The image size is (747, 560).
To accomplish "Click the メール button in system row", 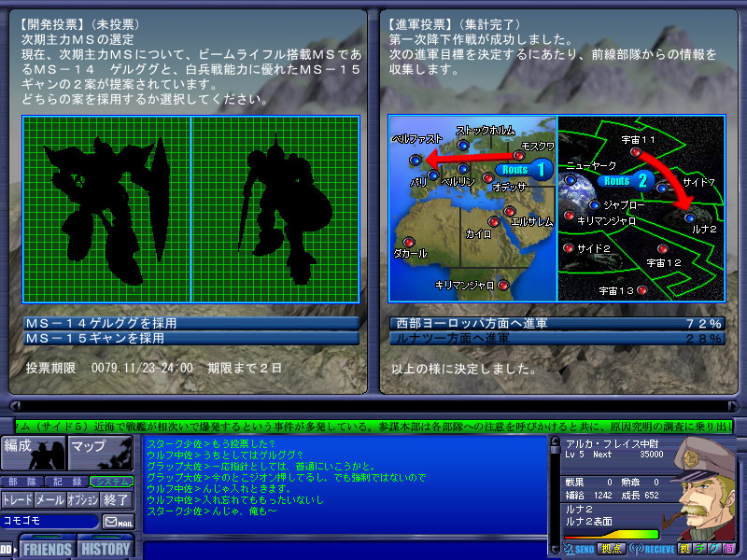I will [50, 500].
